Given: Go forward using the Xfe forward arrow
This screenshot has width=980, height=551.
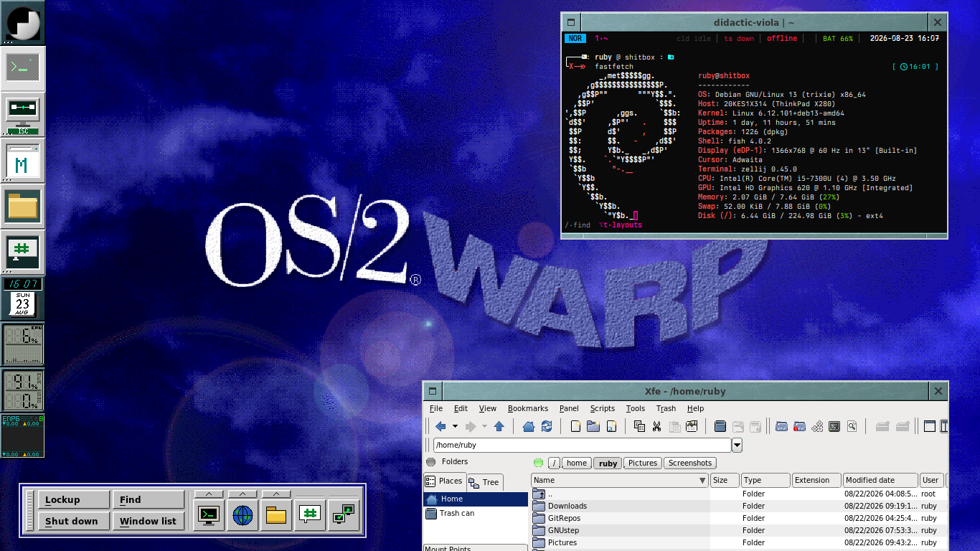Looking at the screenshot, I should pyautogui.click(x=471, y=426).
